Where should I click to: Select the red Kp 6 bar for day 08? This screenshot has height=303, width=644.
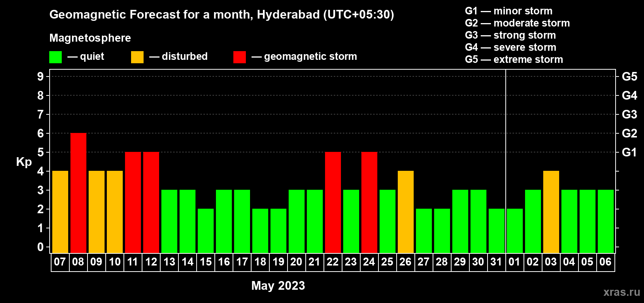point(78,193)
